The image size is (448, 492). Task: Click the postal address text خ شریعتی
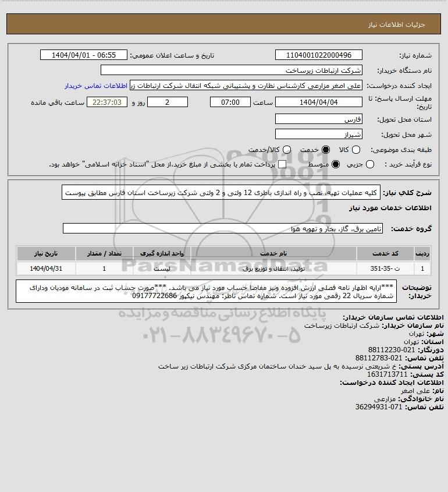(277, 366)
